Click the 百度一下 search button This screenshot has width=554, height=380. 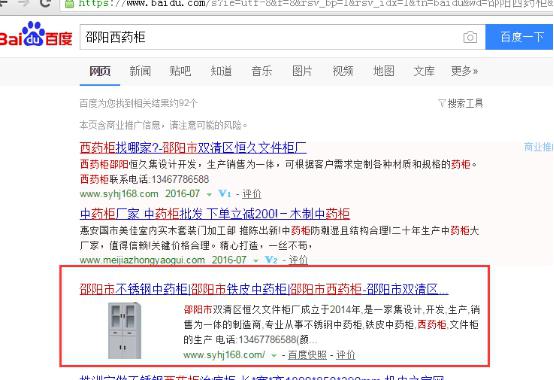(519, 37)
